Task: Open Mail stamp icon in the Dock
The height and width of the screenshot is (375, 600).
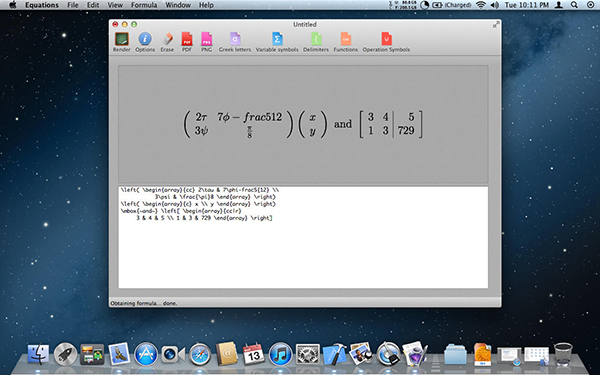Action: (119, 354)
